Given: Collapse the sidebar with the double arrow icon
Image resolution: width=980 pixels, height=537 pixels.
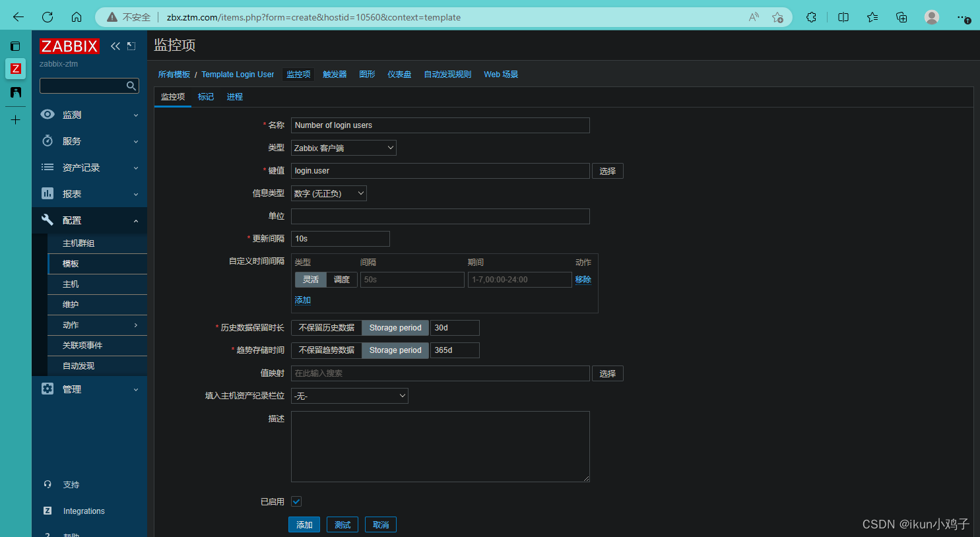Looking at the screenshot, I should (115, 46).
